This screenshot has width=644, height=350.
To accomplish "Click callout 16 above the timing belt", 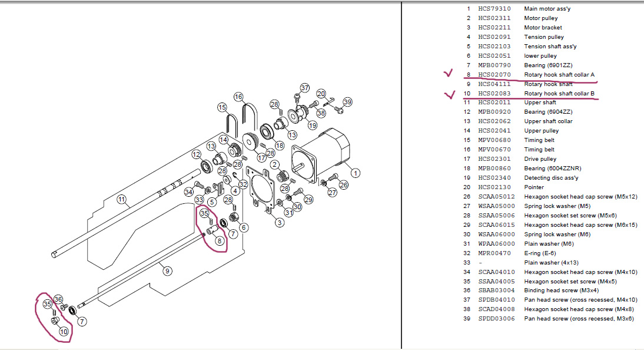I will tap(238, 97).
